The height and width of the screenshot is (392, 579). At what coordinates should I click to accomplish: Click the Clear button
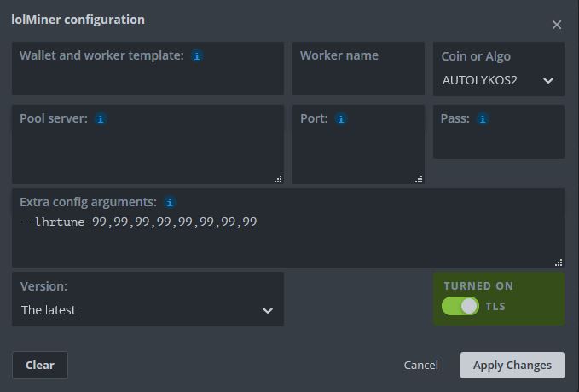[40, 365]
